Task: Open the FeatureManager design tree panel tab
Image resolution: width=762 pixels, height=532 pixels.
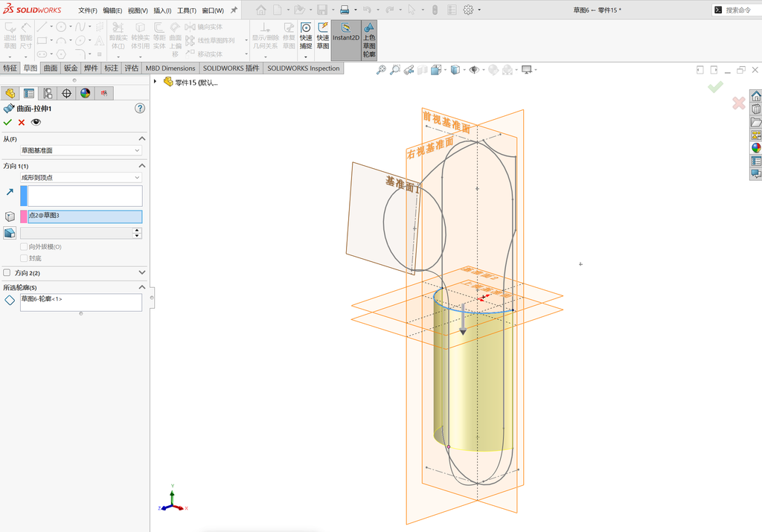Action: pyautogui.click(x=10, y=93)
